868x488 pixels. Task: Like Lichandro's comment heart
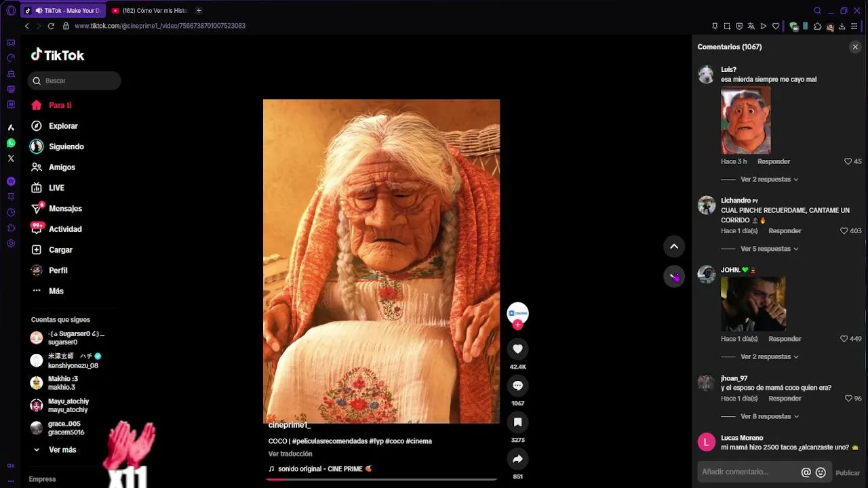pyautogui.click(x=844, y=230)
